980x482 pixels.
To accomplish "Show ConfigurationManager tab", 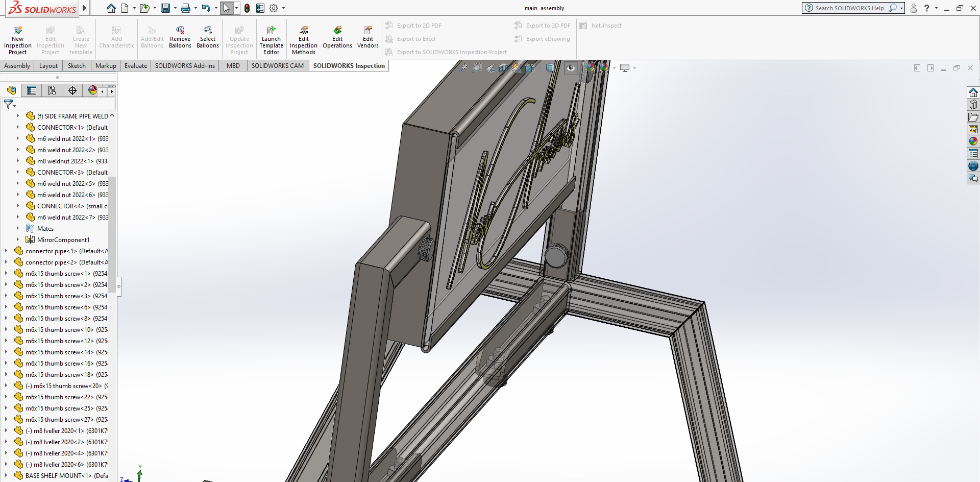I will [x=52, y=90].
